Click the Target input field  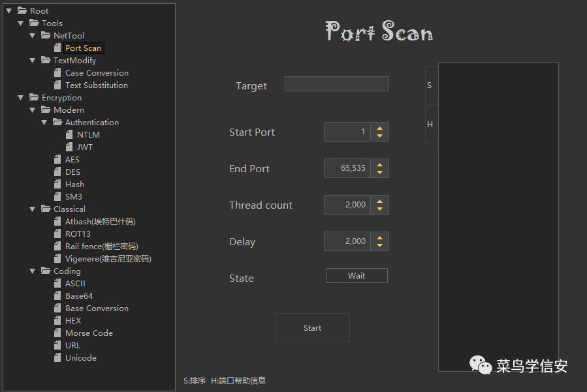tap(336, 83)
